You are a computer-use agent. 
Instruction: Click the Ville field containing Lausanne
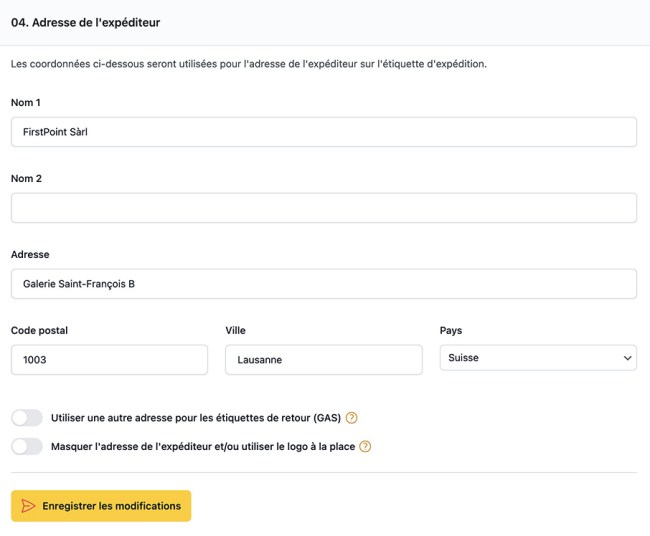pyautogui.click(x=323, y=360)
